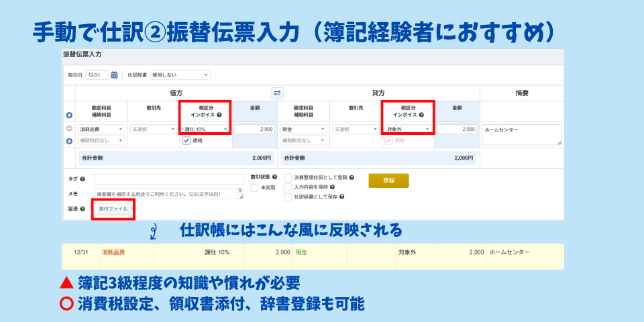Click 現金 in the journal row
The image size is (644, 322).
coord(301,252)
